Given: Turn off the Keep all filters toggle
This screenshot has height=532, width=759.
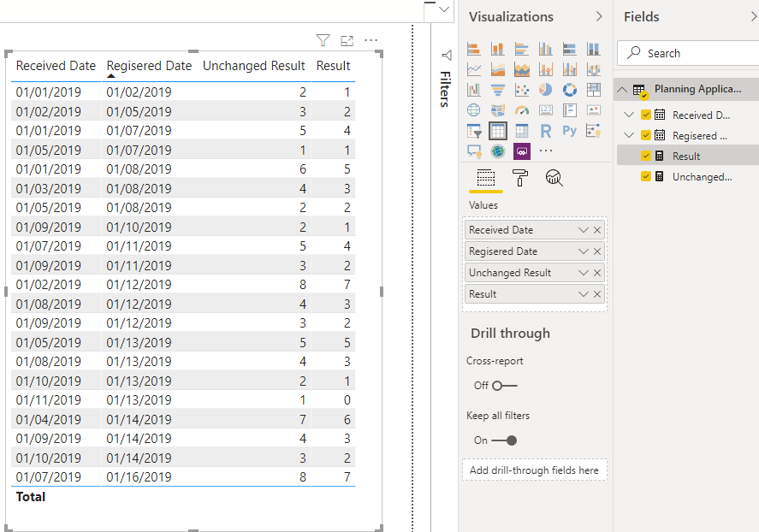Looking at the screenshot, I should [504, 440].
